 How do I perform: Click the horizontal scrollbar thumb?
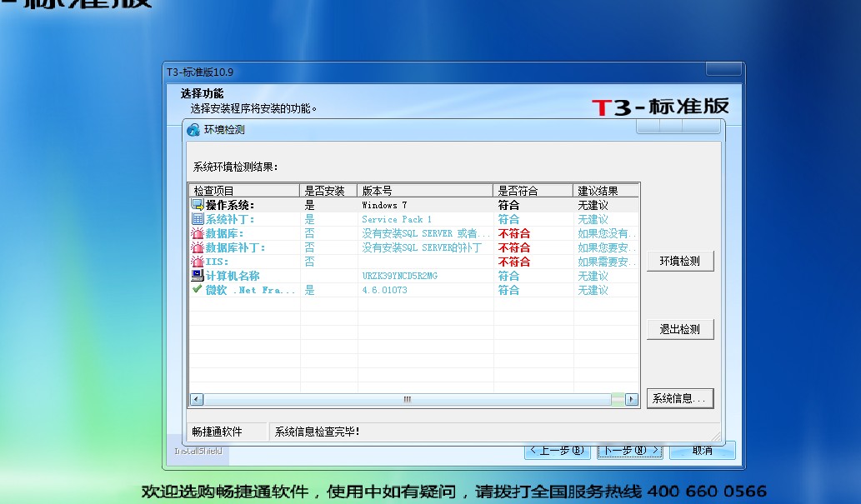(x=408, y=400)
